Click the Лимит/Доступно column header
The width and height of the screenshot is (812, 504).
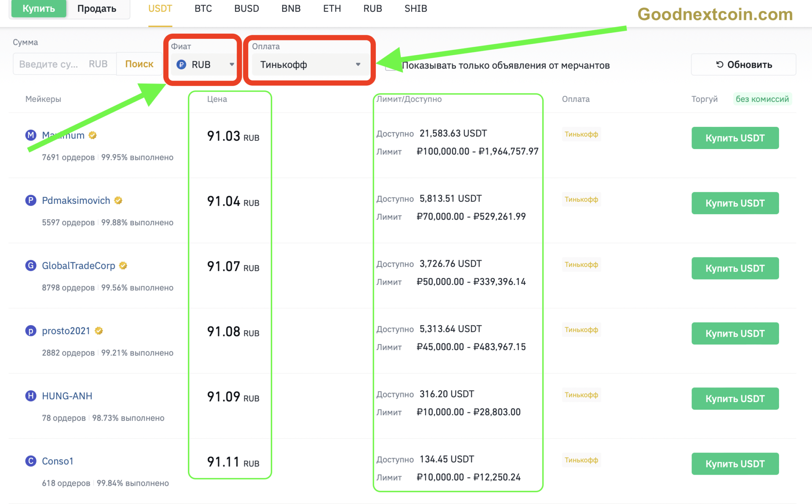click(x=409, y=99)
